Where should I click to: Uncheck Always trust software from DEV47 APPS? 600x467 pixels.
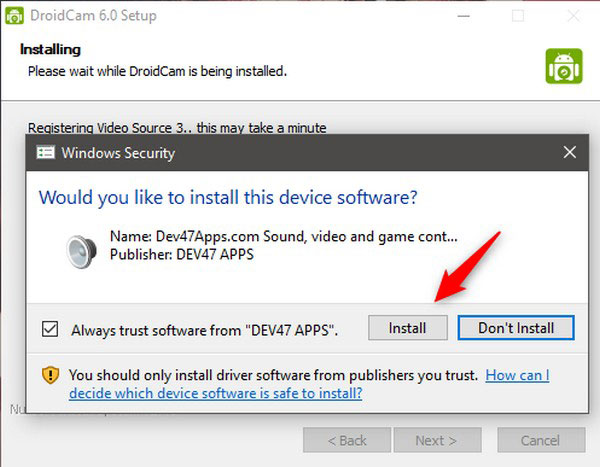point(50,329)
